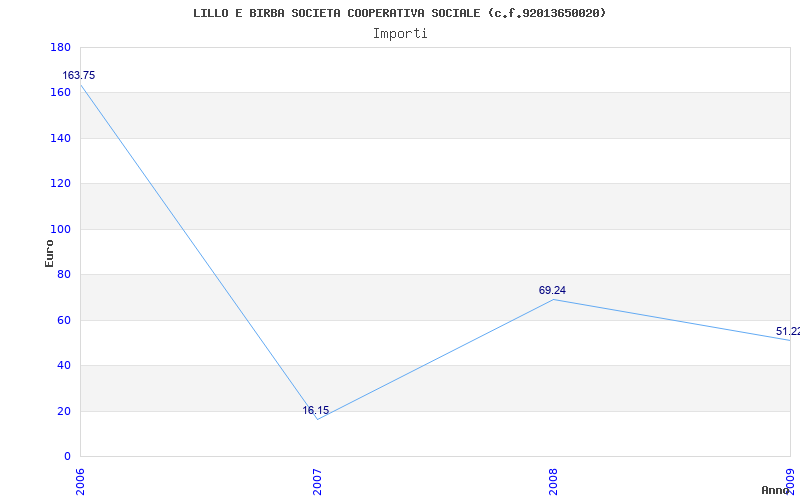Click the 2008 x-axis label

[554, 482]
